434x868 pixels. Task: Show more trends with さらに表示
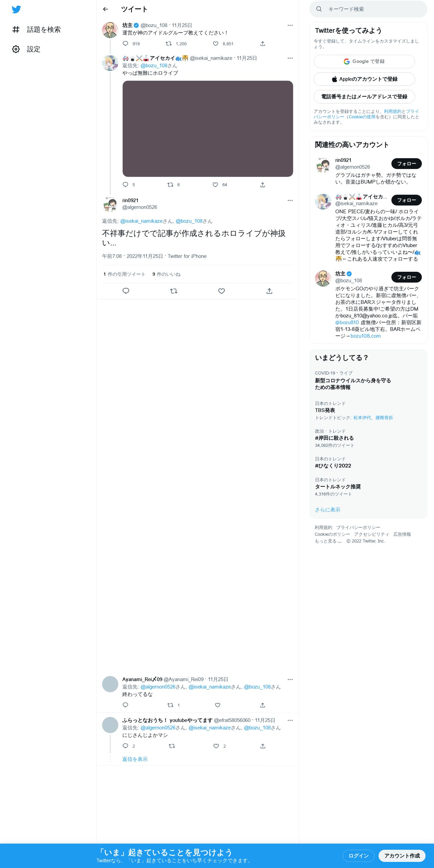[x=328, y=510]
